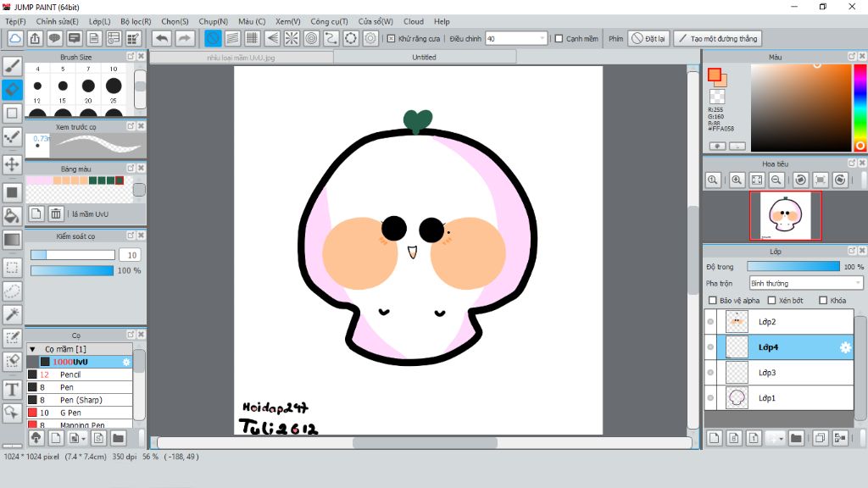Enable the radial snap guide icon

tap(291, 38)
